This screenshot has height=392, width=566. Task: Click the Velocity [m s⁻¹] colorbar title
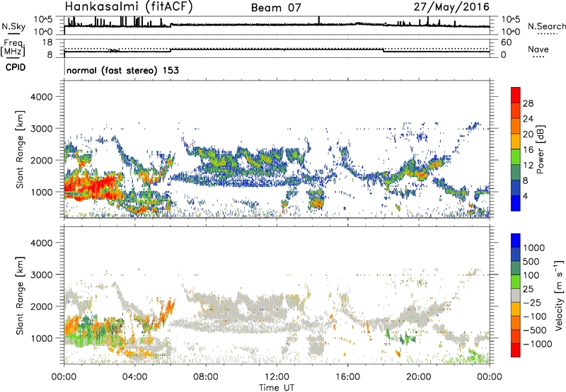pyautogui.click(x=559, y=295)
